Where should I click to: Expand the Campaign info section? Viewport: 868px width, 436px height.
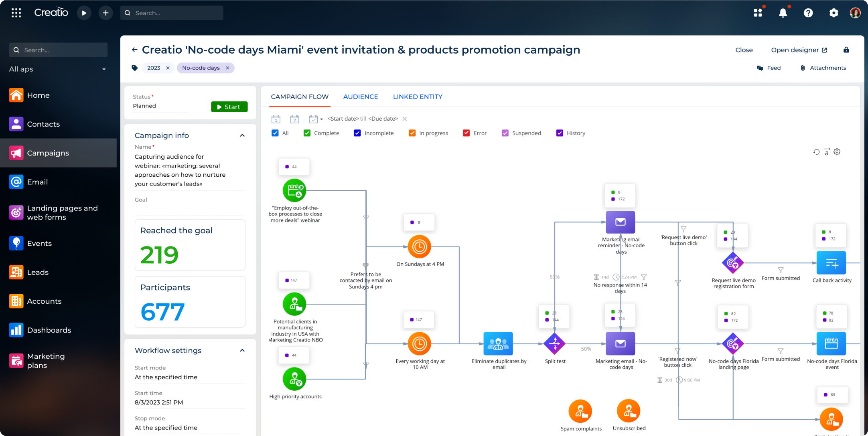(242, 135)
